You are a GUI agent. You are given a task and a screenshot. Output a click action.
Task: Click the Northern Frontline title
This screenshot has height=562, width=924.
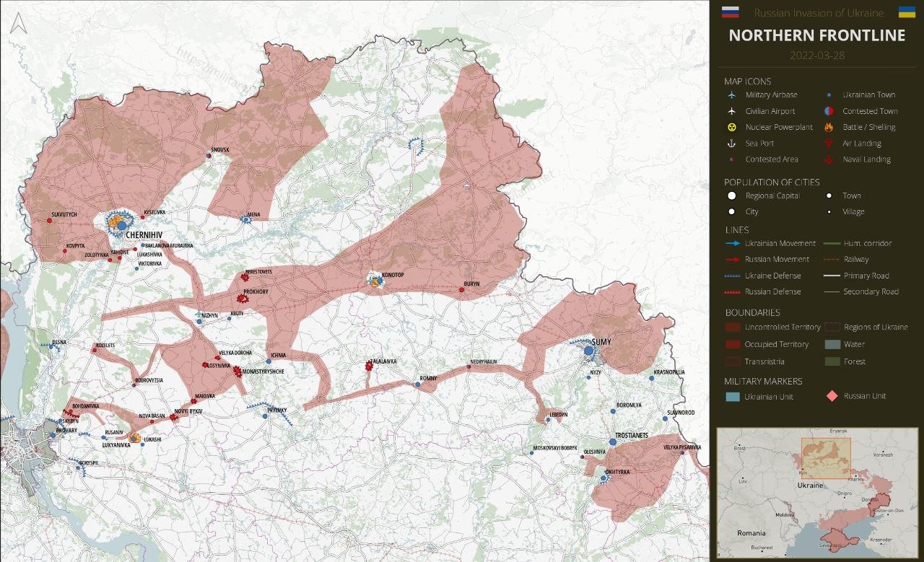coord(816,35)
